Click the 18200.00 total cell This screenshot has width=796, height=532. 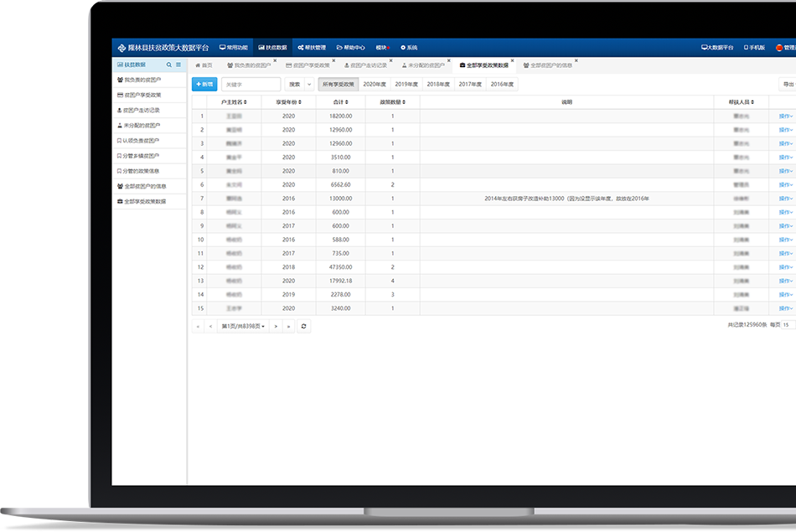(341, 116)
